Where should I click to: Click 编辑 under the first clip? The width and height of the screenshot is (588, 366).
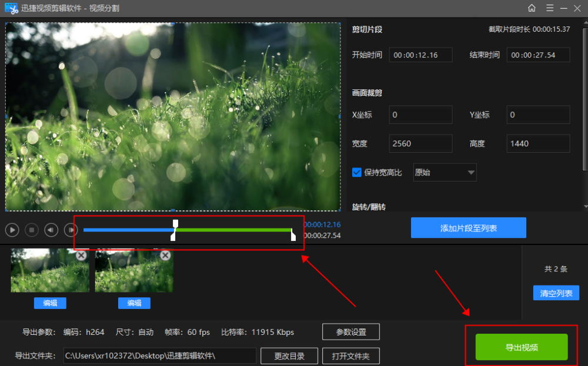[x=50, y=303]
